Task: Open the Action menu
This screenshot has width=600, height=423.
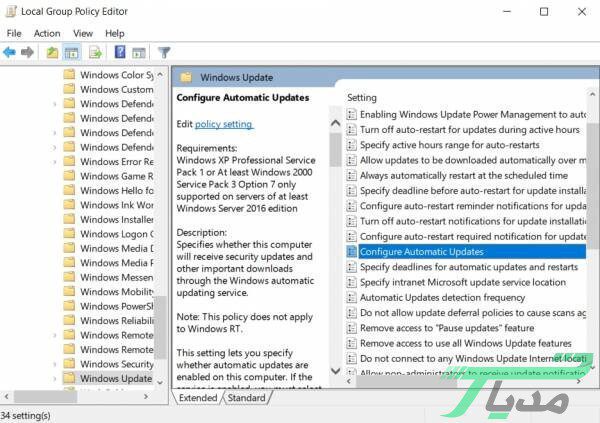Action: tap(47, 33)
